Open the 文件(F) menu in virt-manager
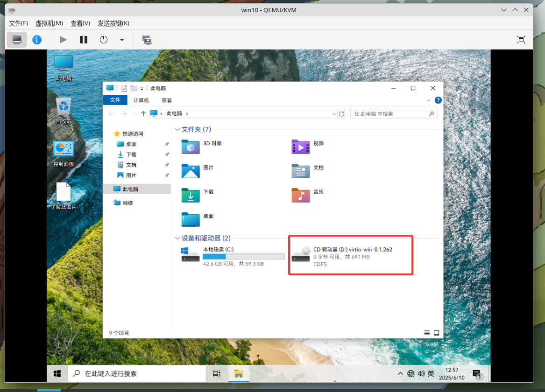 18,23
